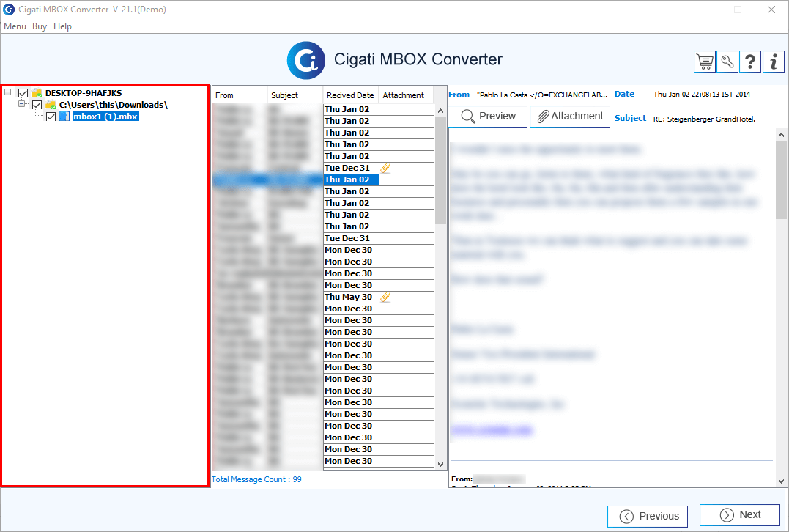Select the mbox1 (1).mbx tree item
Image resolution: width=789 pixels, height=532 pixels.
click(105, 117)
